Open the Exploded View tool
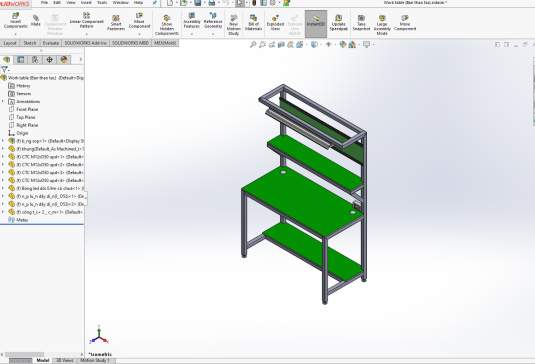This screenshot has height=364, width=535. coord(275,23)
